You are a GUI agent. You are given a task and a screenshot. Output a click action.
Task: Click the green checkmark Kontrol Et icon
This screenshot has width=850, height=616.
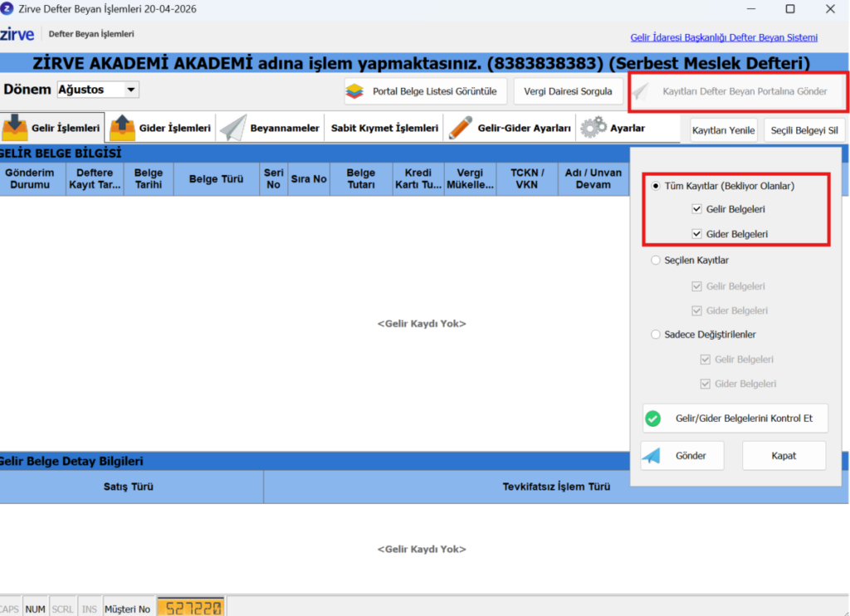click(x=653, y=418)
